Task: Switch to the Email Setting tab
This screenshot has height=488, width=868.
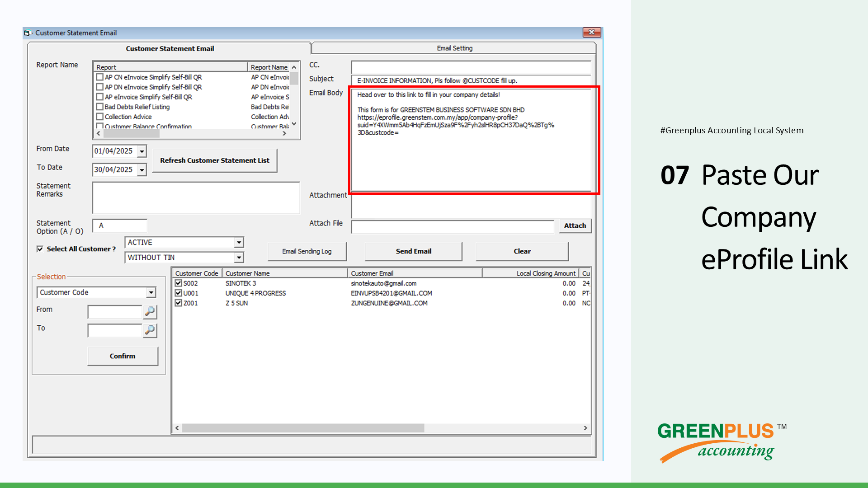Action: pyautogui.click(x=454, y=48)
